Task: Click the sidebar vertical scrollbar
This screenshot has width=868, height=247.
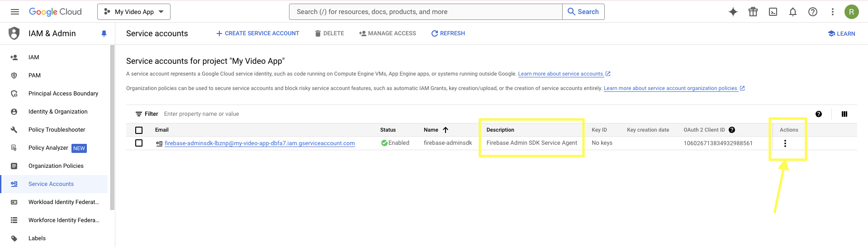Action: tap(112, 128)
